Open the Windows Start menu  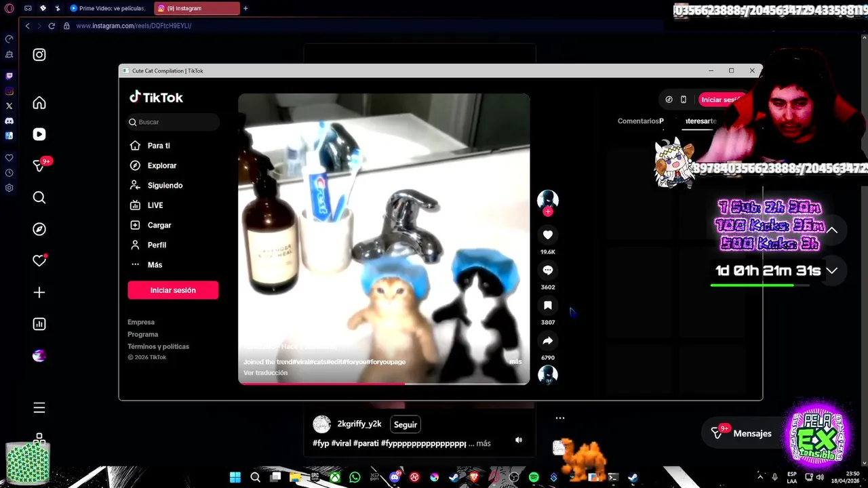click(235, 477)
